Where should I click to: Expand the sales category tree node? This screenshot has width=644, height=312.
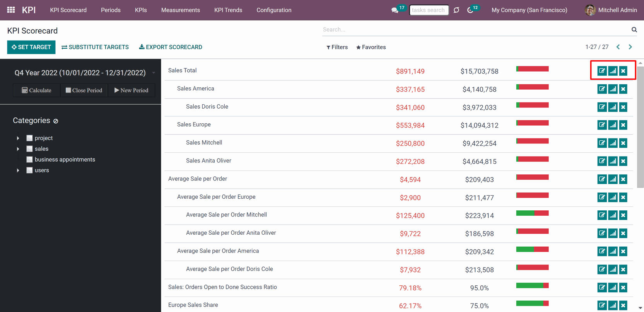(x=18, y=149)
